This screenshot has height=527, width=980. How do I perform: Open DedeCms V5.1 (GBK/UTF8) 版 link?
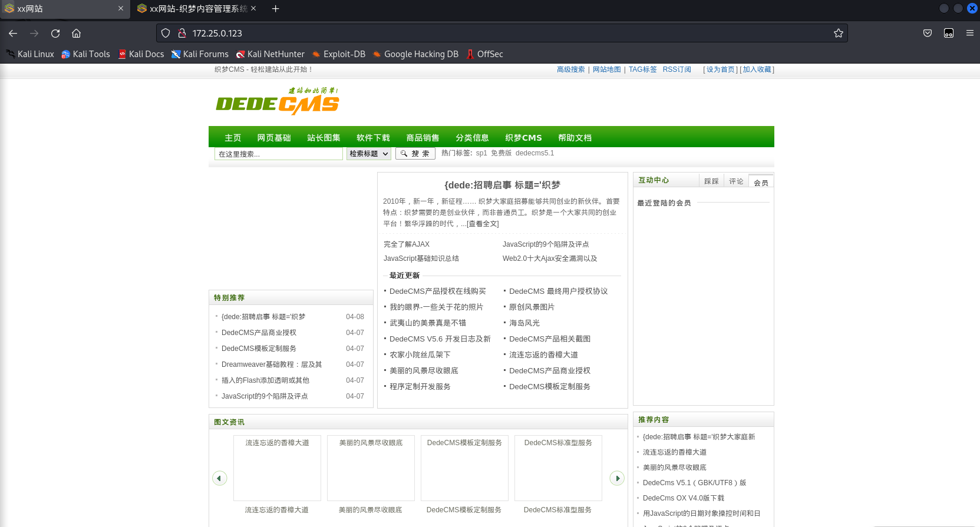pyautogui.click(x=694, y=483)
